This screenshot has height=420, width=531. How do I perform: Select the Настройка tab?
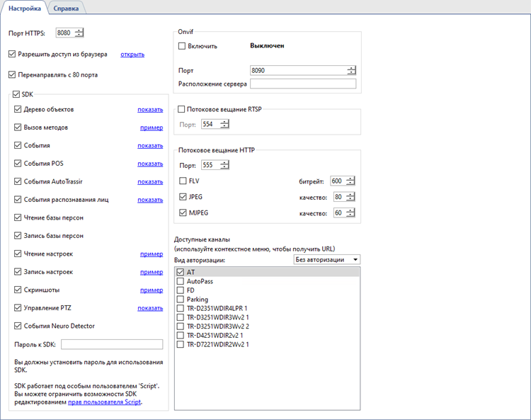(x=25, y=8)
